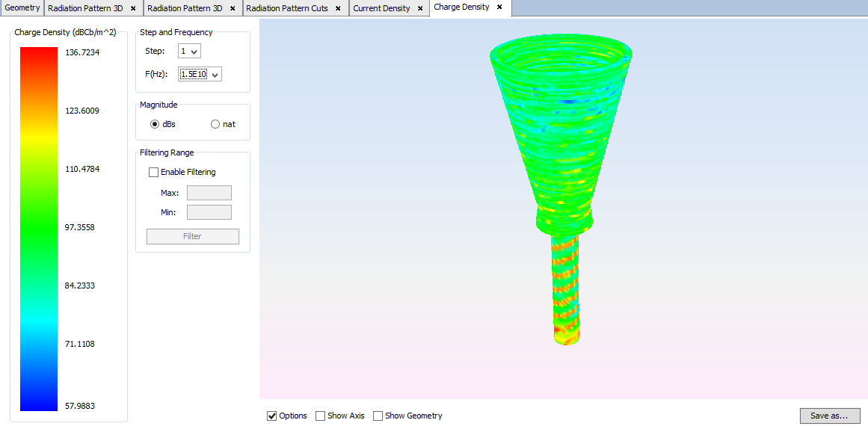868x432 pixels.
Task: Check the Enable Filtering checkbox
Action: pos(154,172)
